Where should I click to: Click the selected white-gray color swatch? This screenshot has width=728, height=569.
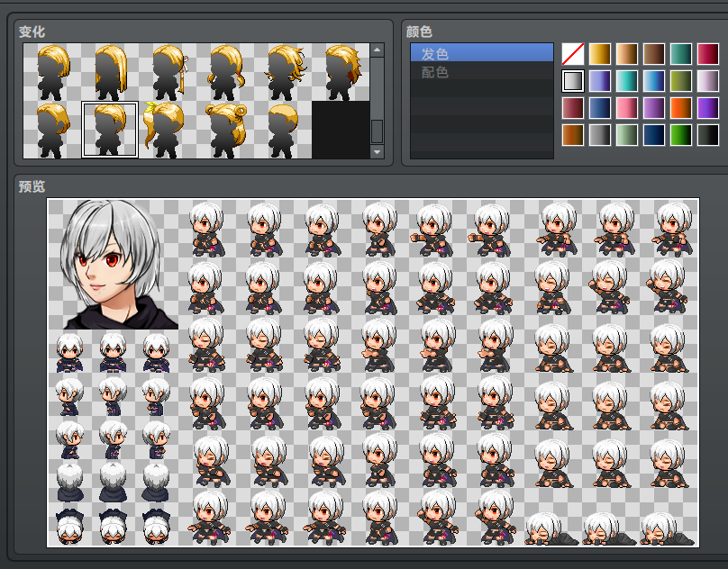(573, 81)
